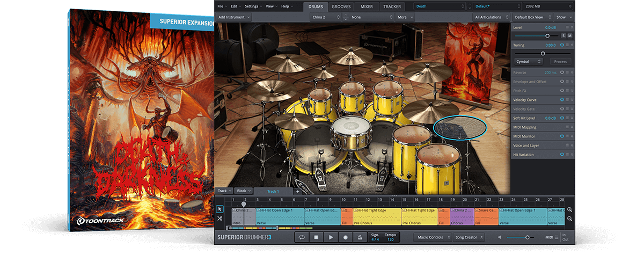Toggle the Tuning power button

pyautogui.click(x=562, y=45)
